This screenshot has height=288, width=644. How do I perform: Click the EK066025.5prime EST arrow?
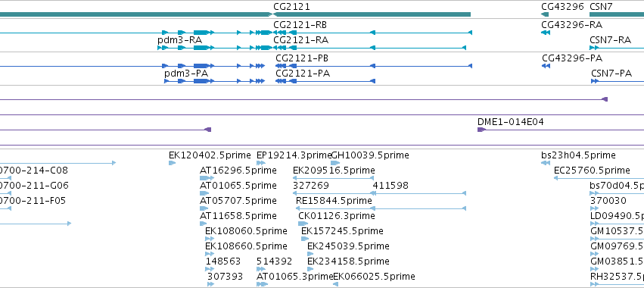point(335,284)
